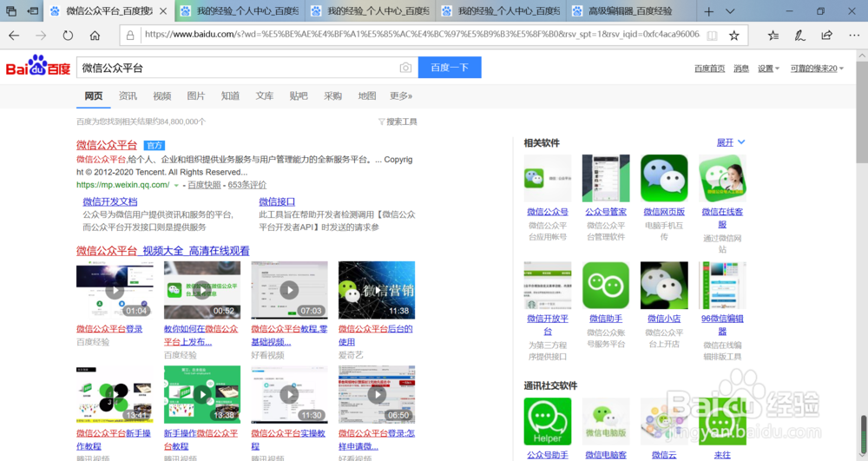Image resolution: width=868 pixels, height=461 pixels.
Task: Click the browser forward arrow
Action: 41,36
